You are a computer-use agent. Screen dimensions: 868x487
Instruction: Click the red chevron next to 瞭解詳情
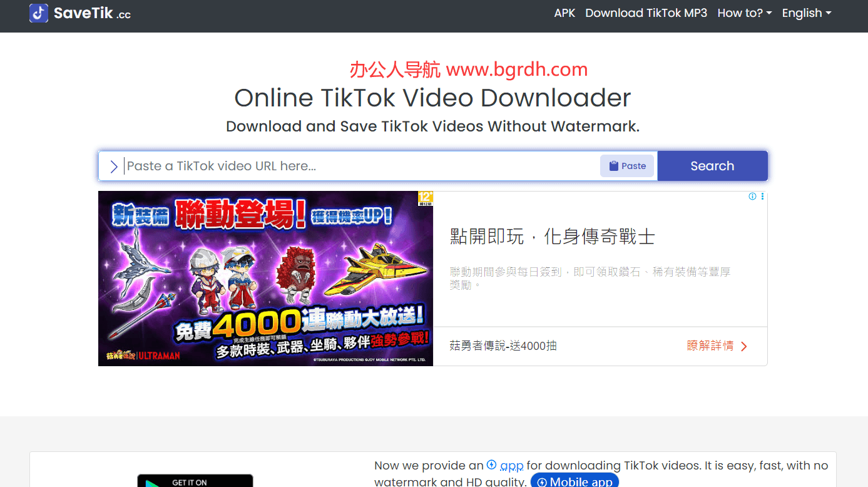coord(743,346)
